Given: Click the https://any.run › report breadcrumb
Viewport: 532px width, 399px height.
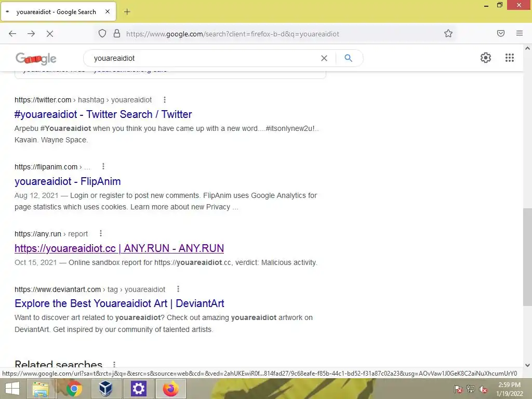Looking at the screenshot, I should point(51,234).
